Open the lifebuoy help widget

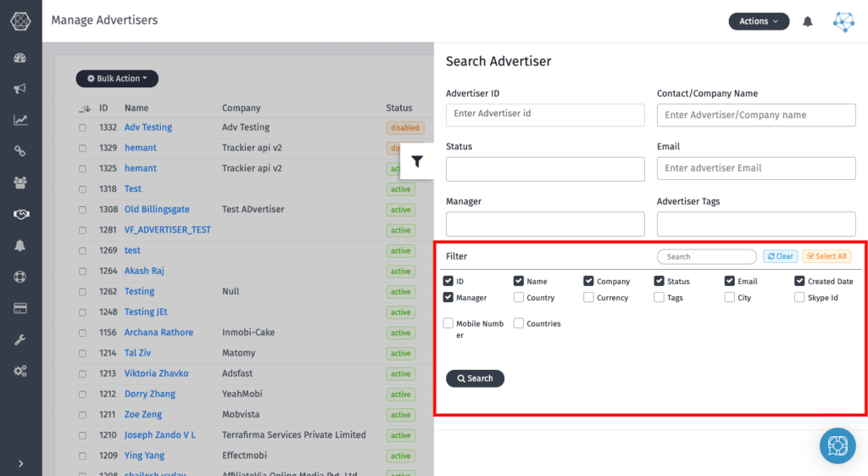[837, 445]
